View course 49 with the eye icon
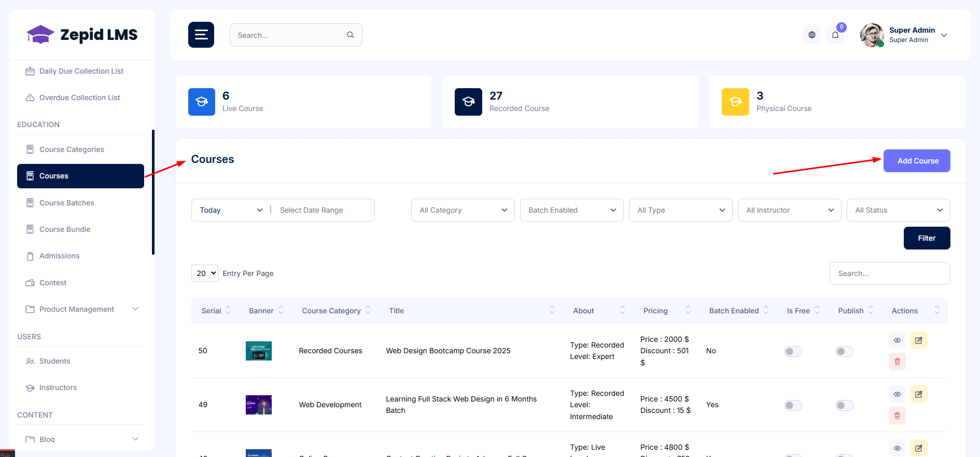The width and height of the screenshot is (980, 457). coord(897,394)
